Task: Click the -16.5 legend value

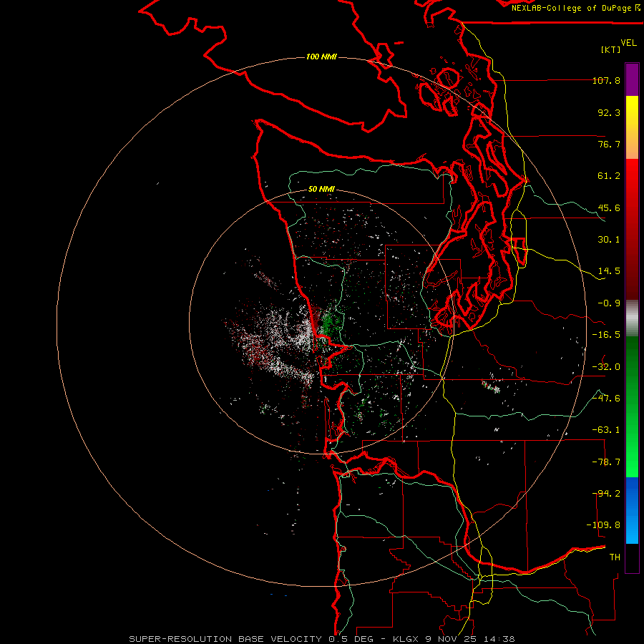Action: 606,335
